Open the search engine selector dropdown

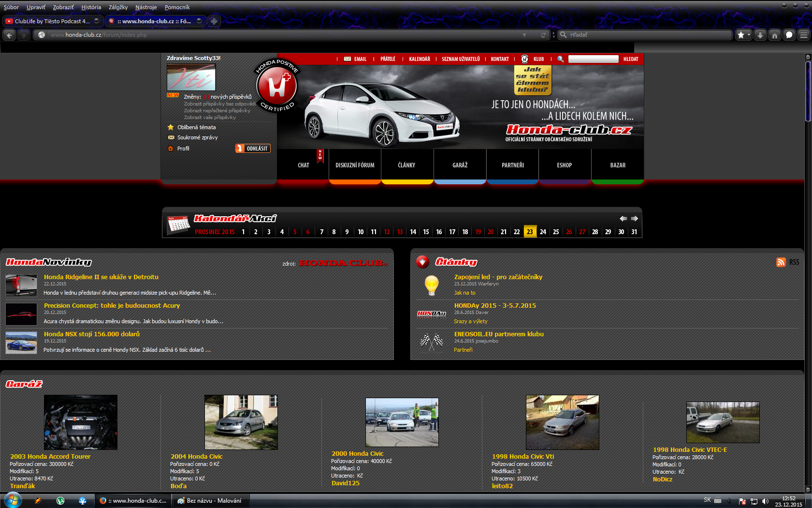(x=563, y=35)
